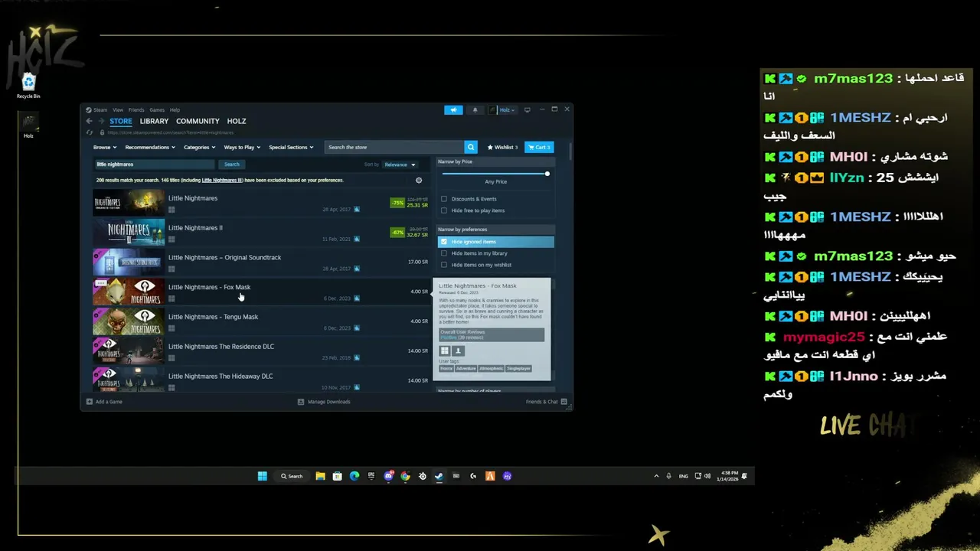Open Little Nightmares The Residence DLC result

[260, 351]
